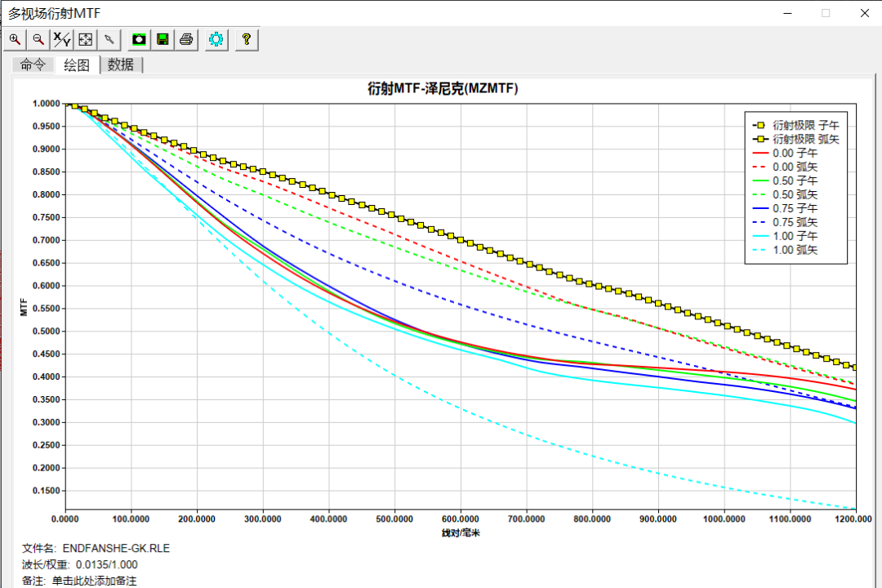Click the printer icon

pyautogui.click(x=186, y=39)
